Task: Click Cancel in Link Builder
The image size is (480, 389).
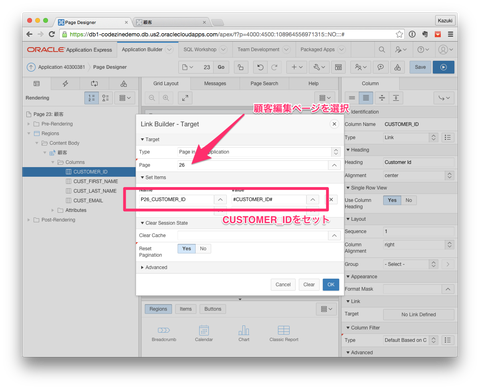Action: click(283, 285)
